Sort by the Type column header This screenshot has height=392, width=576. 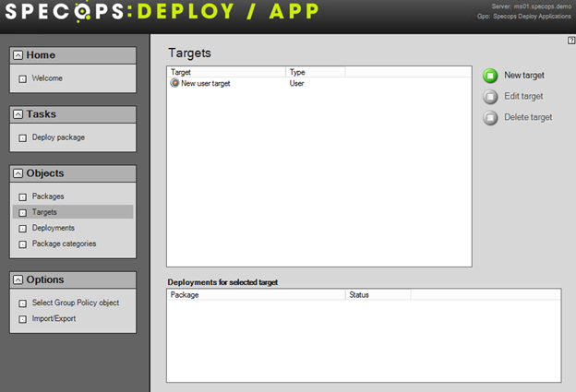point(315,72)
